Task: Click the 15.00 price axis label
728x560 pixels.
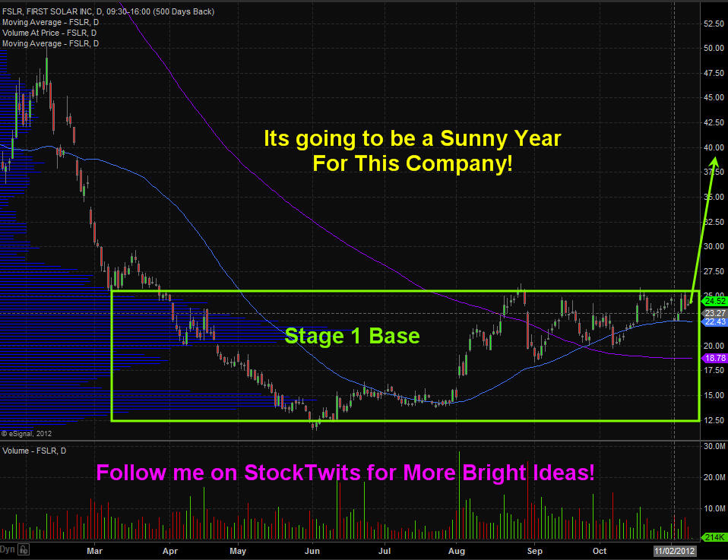Action: click(x=714, y=396)
